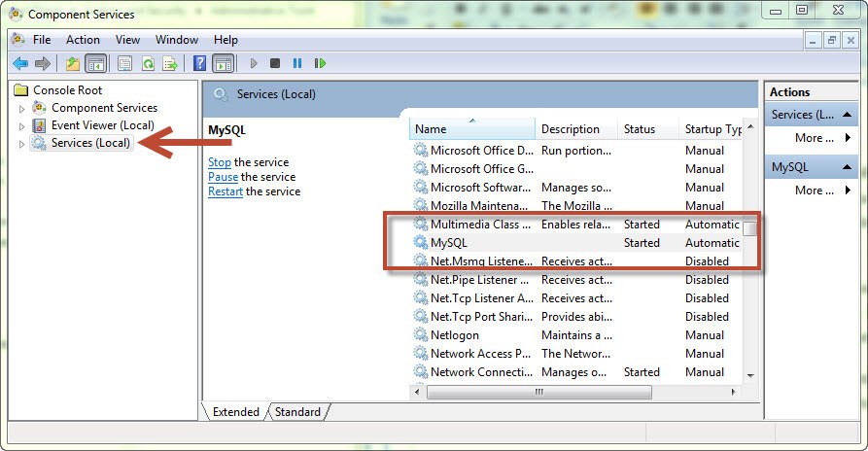Screen dimensions: 868x451
Task: Open the Window menu
Action: point(177,40)
